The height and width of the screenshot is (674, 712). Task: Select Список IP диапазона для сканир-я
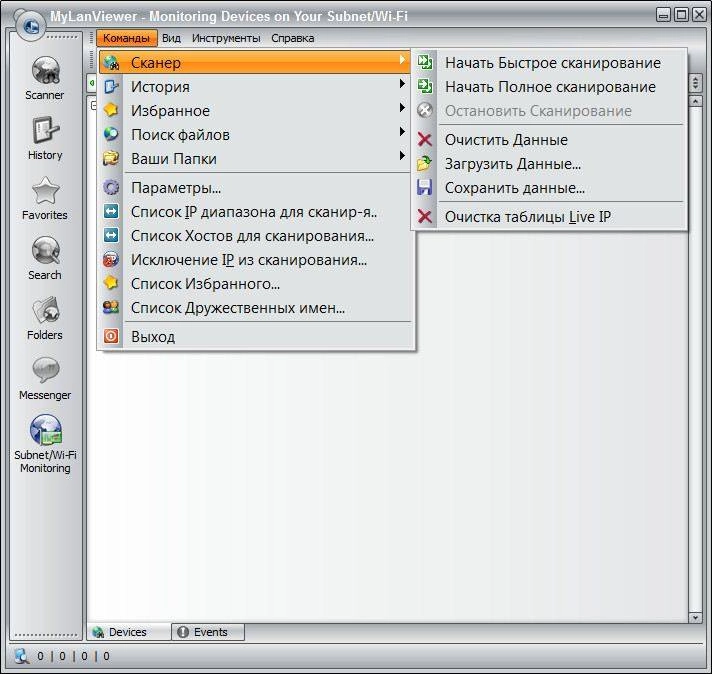point(254,212)
